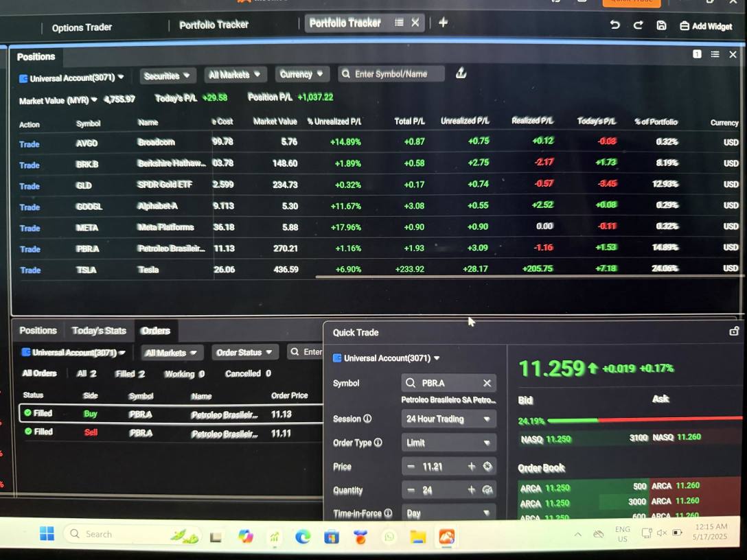Save the current workspace layout
This screenshot has height=560, width=747.
click(x=661, y=25)
